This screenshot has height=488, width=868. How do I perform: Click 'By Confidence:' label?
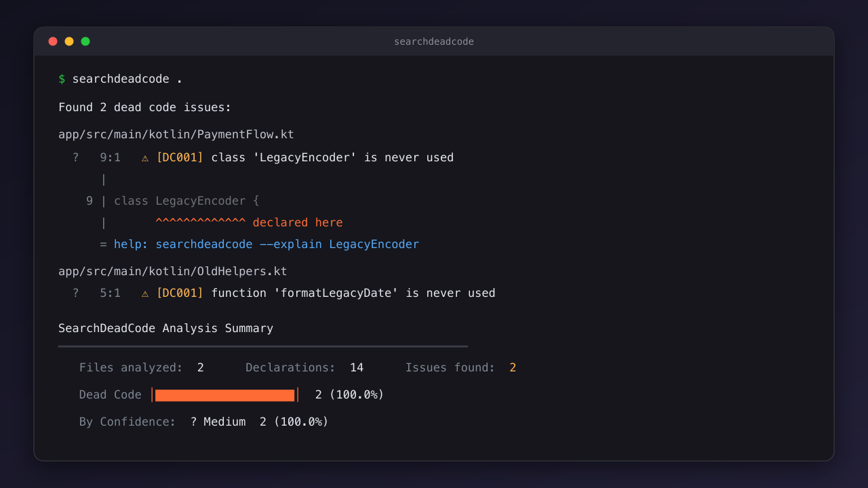(x=127, y=422)
